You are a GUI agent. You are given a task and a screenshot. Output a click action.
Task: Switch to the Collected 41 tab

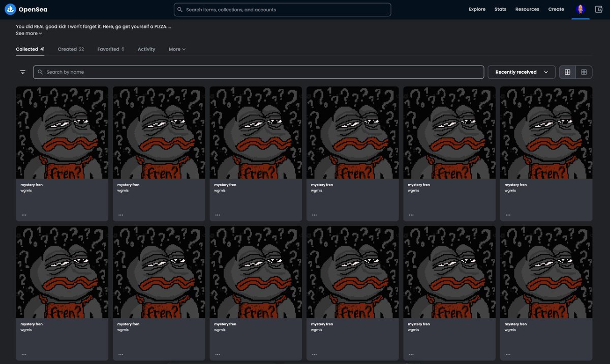tap(30, 49)
